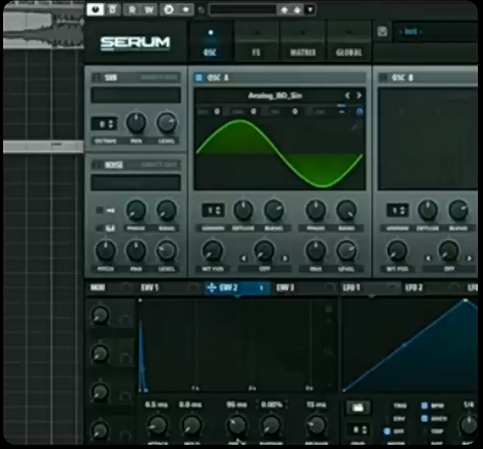
Task: Click the OSC A WT POS knob
Action: point(213,251)
